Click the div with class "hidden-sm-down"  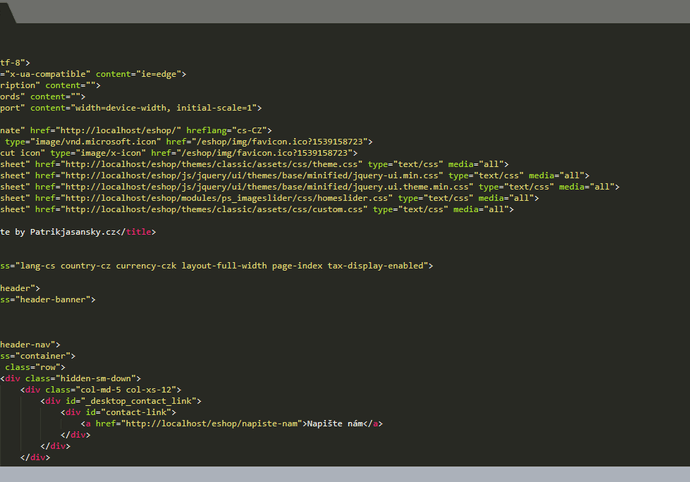click(x=70, y=379)
